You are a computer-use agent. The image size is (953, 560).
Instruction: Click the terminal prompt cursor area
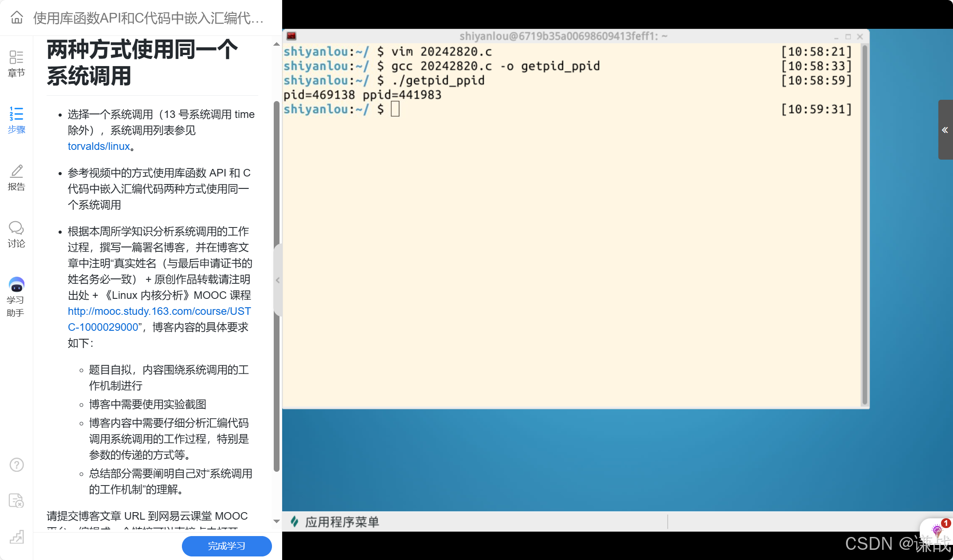[395, 109]
